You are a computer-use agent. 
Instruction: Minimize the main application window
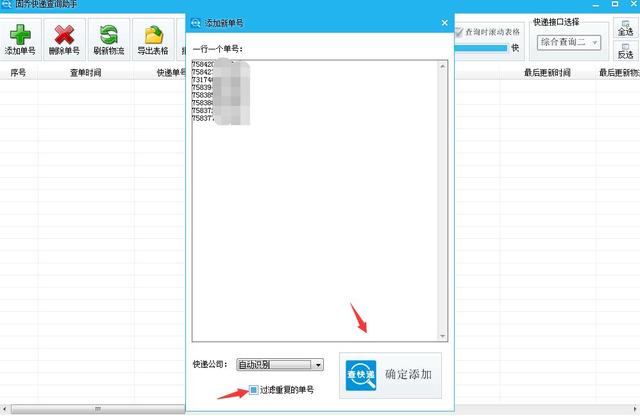(596, 4)
